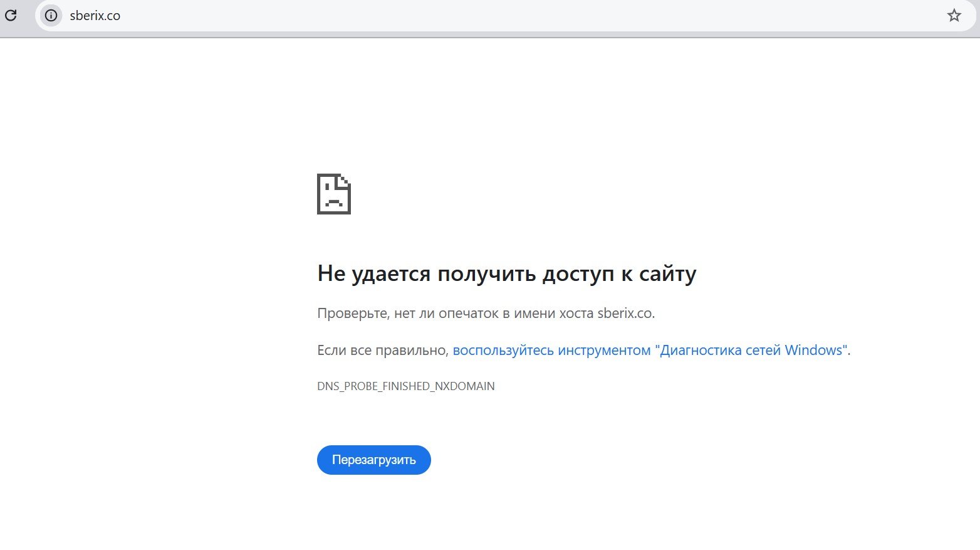Click the sad page error icon
The height and width of the screenshot is (550, 980).
pos(334,194)
